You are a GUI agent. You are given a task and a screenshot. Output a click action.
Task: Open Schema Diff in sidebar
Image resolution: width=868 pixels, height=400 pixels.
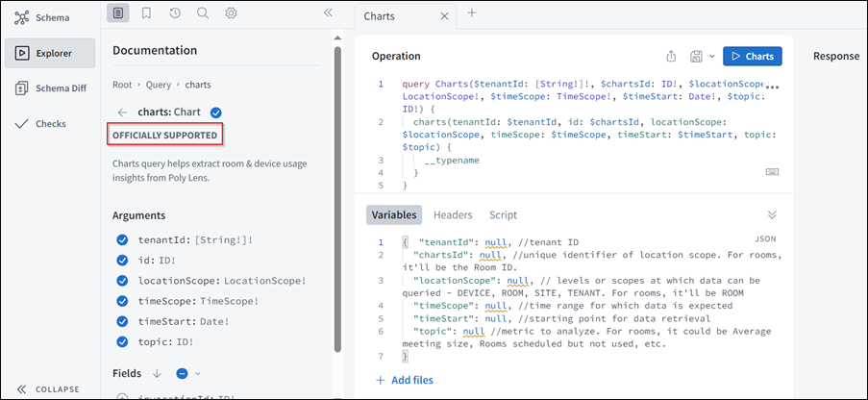[x=50, y=88]
